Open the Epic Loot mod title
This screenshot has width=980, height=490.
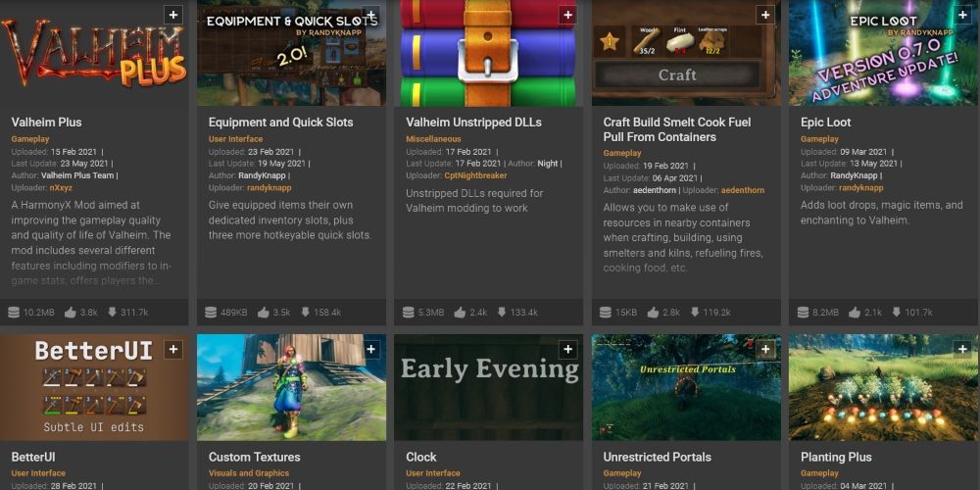[x=825, y=122]
